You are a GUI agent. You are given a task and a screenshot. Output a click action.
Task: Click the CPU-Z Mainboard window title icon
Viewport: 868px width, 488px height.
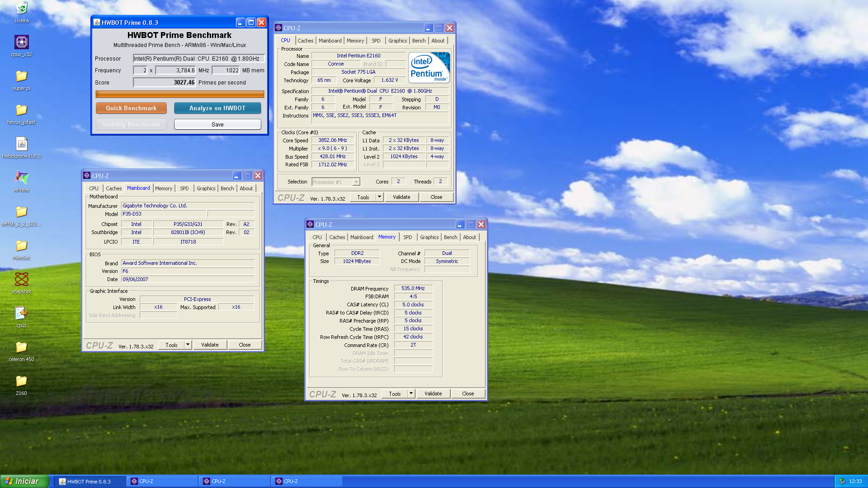[87, 176]
